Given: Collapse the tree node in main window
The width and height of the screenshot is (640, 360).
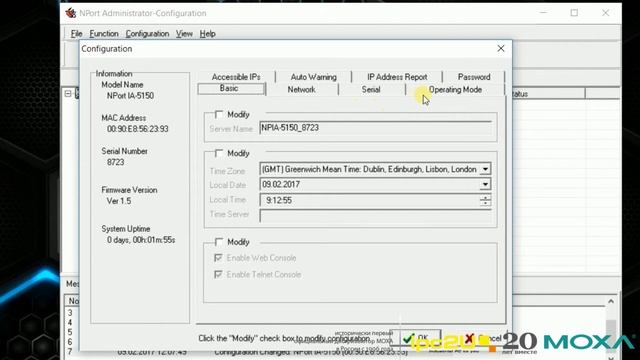Looking at the screenshot, I should (68, 94).
